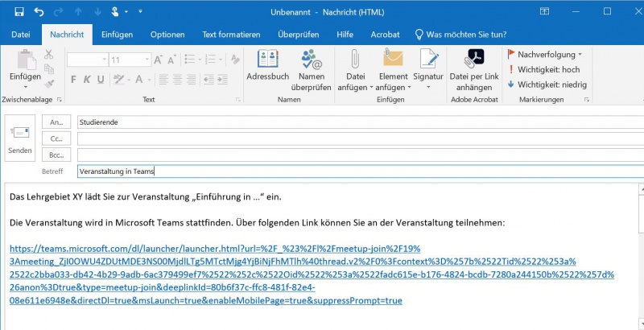Toggle bold (F) formatting

[73, 79]
